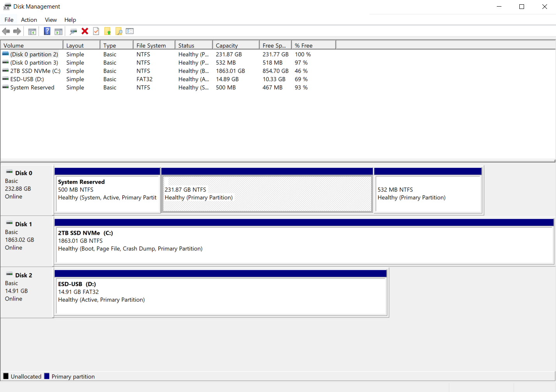
Task: Select the Disk 1 header panel
Action: 27,241
